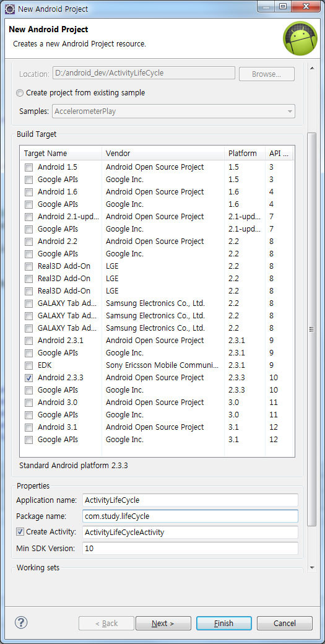Click the Next button
The image size is (325, 644).
coord(163,623)
